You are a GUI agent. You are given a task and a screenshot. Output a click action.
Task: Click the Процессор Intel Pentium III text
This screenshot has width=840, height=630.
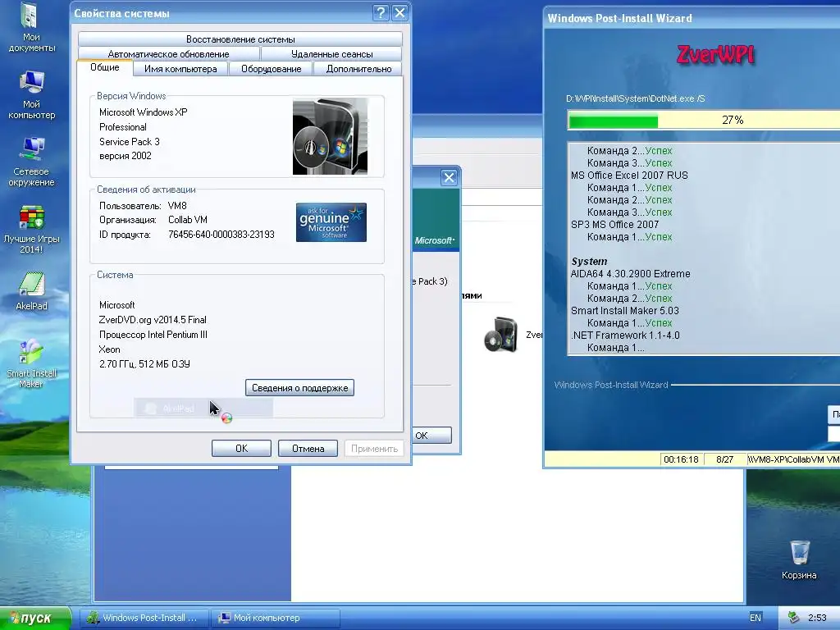[153, 335]
